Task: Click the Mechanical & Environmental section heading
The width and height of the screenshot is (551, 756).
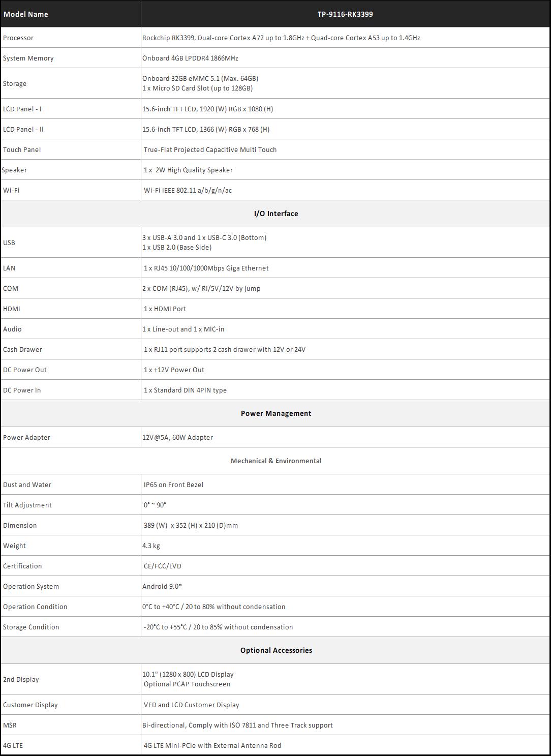Action: click(276, 461)
